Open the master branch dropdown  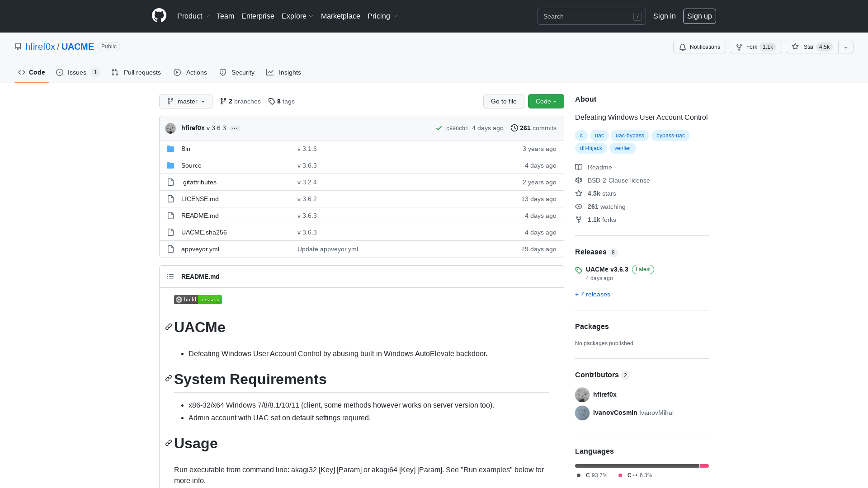[186, 101]
